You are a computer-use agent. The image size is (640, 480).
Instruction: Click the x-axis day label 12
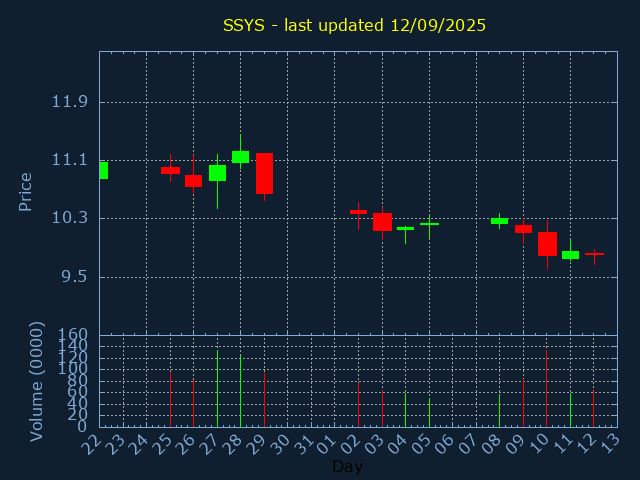(586, 445)
